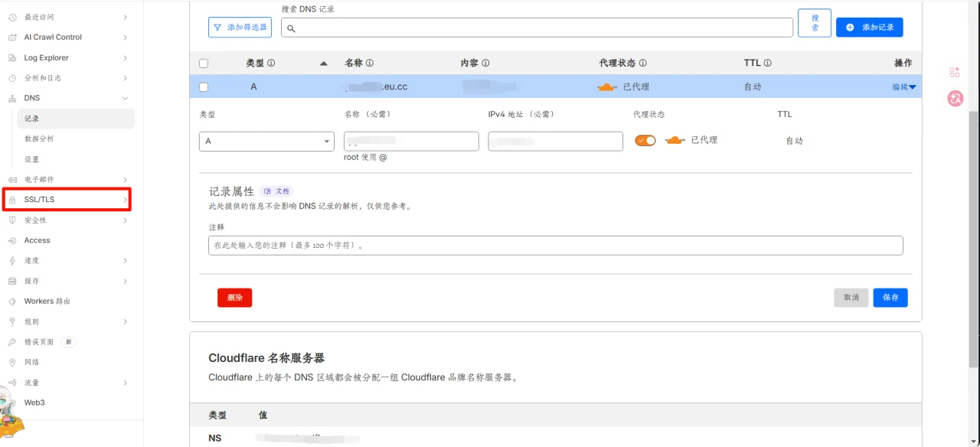Click the 流量 sidebar icon
The image size is (980, 447).
pyautogui.click(x=12, y=383)
